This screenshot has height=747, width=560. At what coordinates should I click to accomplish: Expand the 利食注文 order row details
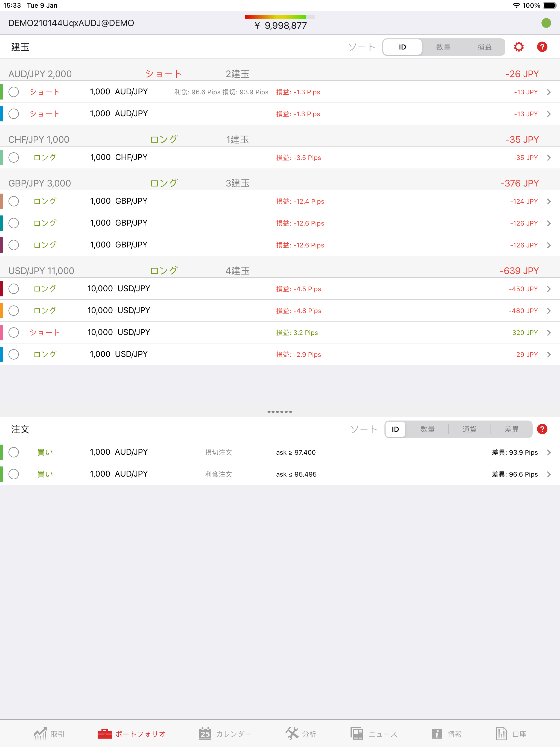(x=549, y=474)
